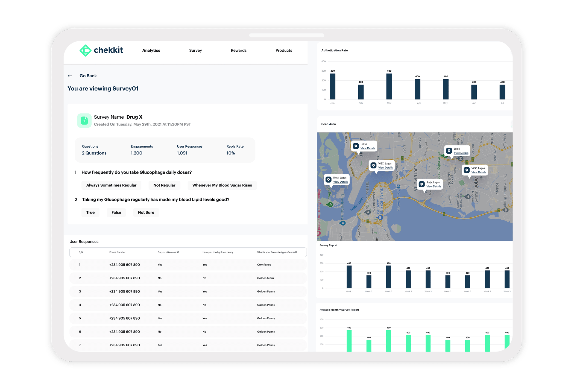Click the chekkit logo icon

(85, 51)
